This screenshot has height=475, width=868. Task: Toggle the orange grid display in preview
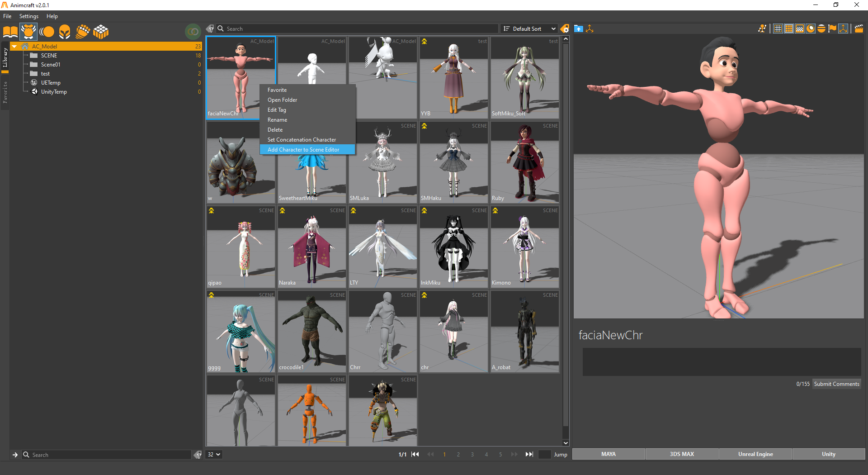(789, 28)
